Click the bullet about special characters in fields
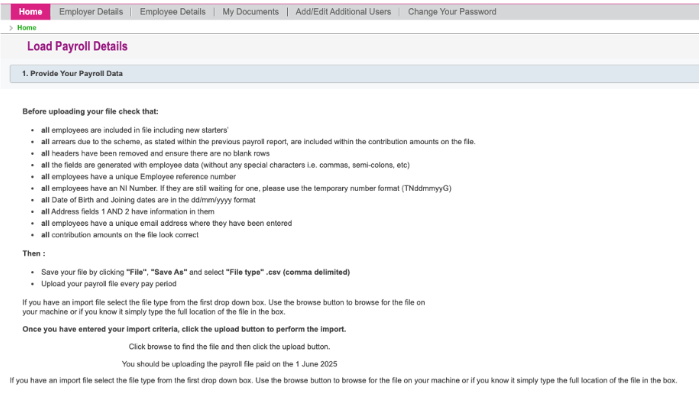This screenshot has width=699, height=396. [225, 165]
